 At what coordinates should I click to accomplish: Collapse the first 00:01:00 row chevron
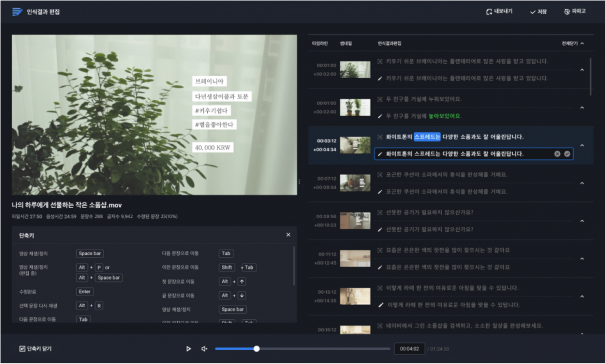(x=582, y=70)
